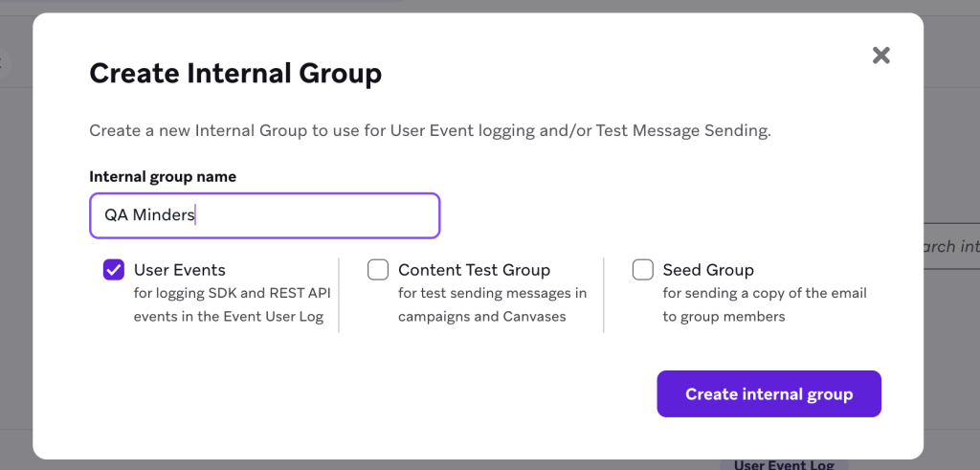Tick the Seed Group checkbox
Viewport: 980px width, 470px height.
click(643, 270)
